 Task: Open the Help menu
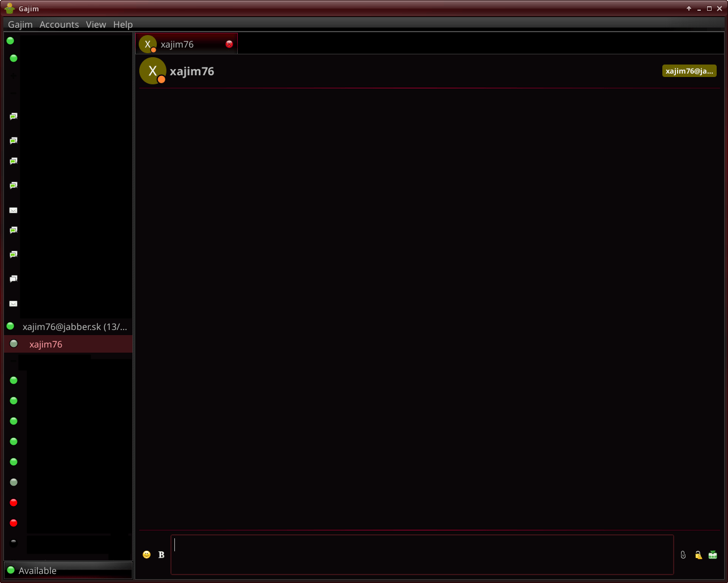(123, 24)
